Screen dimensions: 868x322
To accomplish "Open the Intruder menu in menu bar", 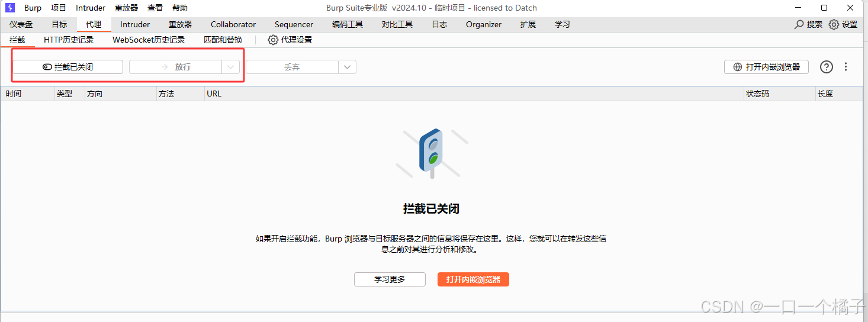I will point(91,8).
